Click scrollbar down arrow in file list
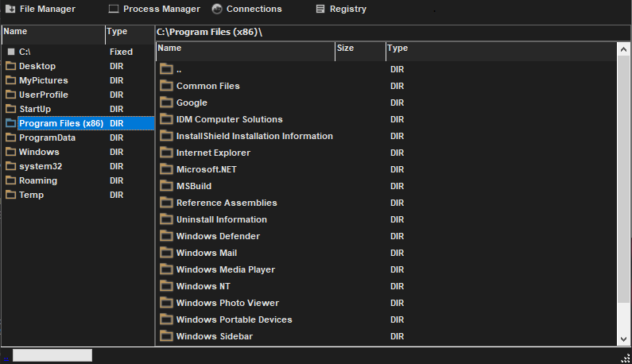Image resolution: width=632 pixels, height=364 pixels. [623, 339]
